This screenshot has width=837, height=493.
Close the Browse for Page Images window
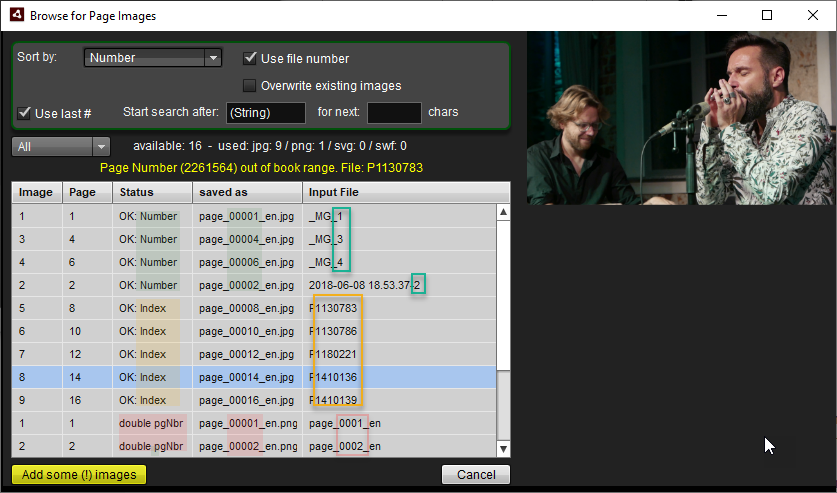(x=812, y=15)
